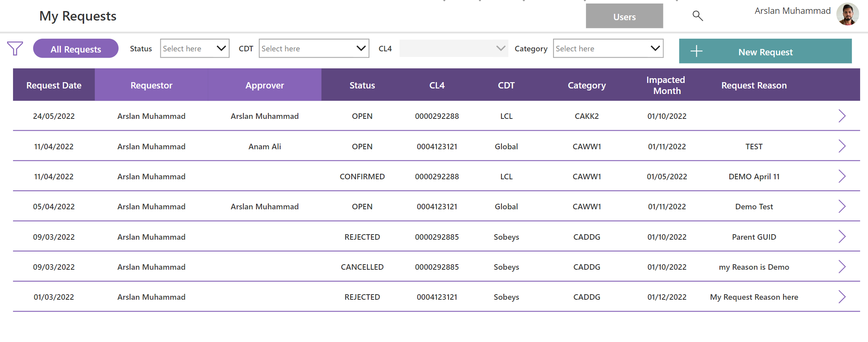Click my Reason is Demo text
Image resolution: width=868 pixels, height=342 pixels.
tap(754, 267)
